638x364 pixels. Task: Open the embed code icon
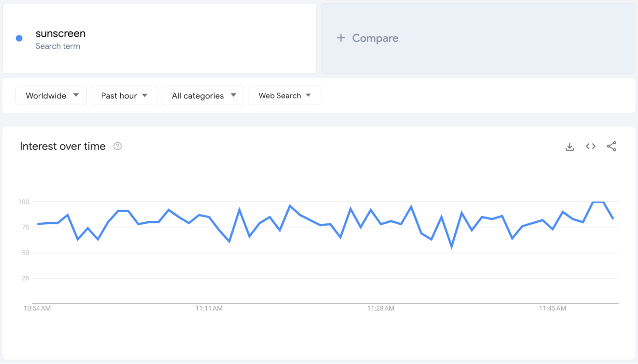[x=591, y=146]
